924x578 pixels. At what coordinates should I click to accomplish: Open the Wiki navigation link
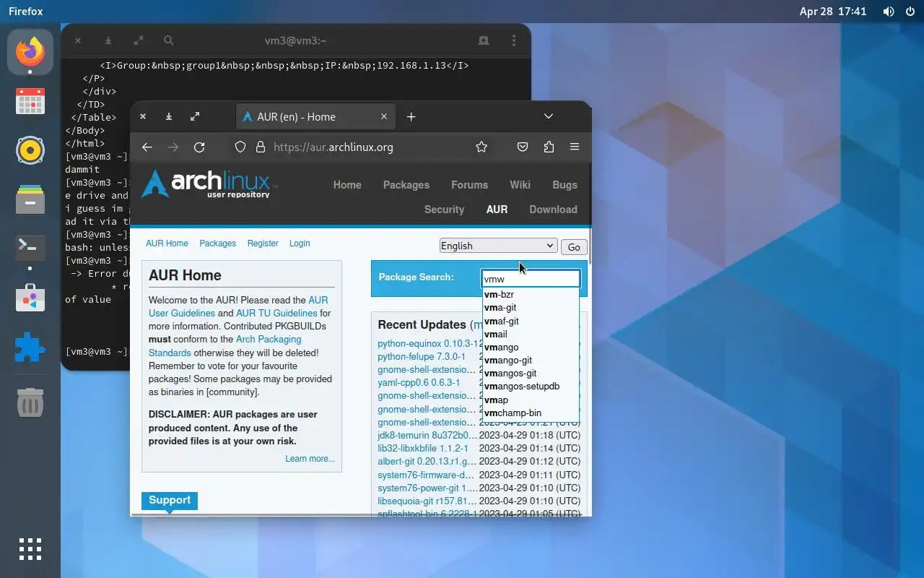pyautogui.click(x=520, y=185)
